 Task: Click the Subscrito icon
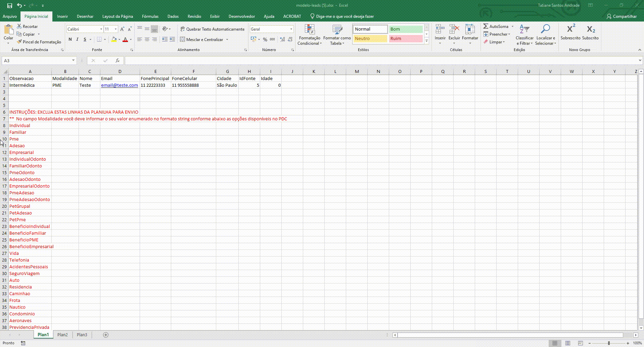(x=591, y=29)
